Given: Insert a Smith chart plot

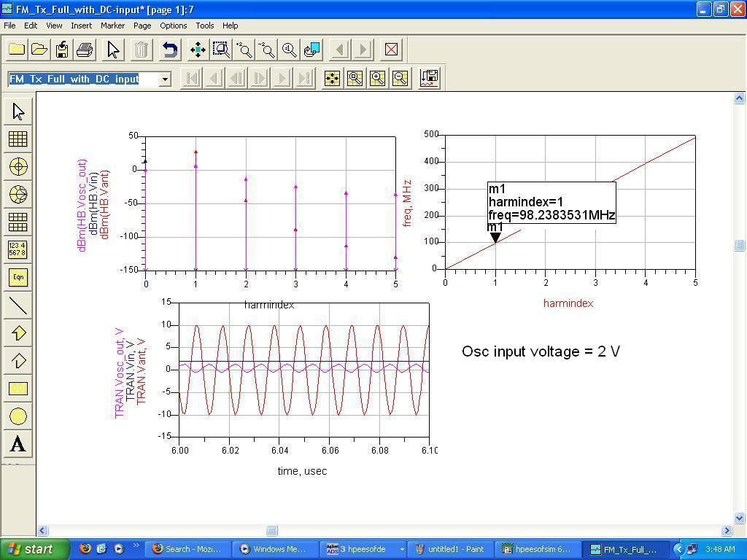Looking at the screenshot, I should (18, 195).
